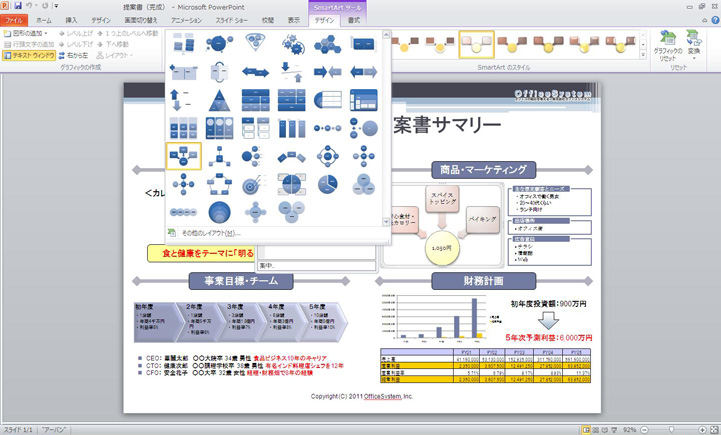
Task: Select the pie chart layout
Action: point(327,184)
